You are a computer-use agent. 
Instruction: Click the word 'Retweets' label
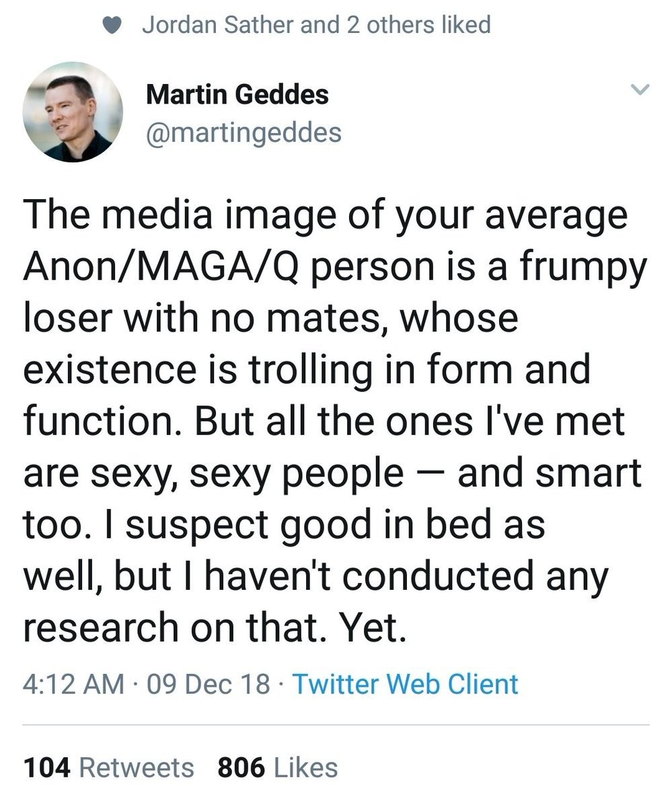[x=137, y=767]
